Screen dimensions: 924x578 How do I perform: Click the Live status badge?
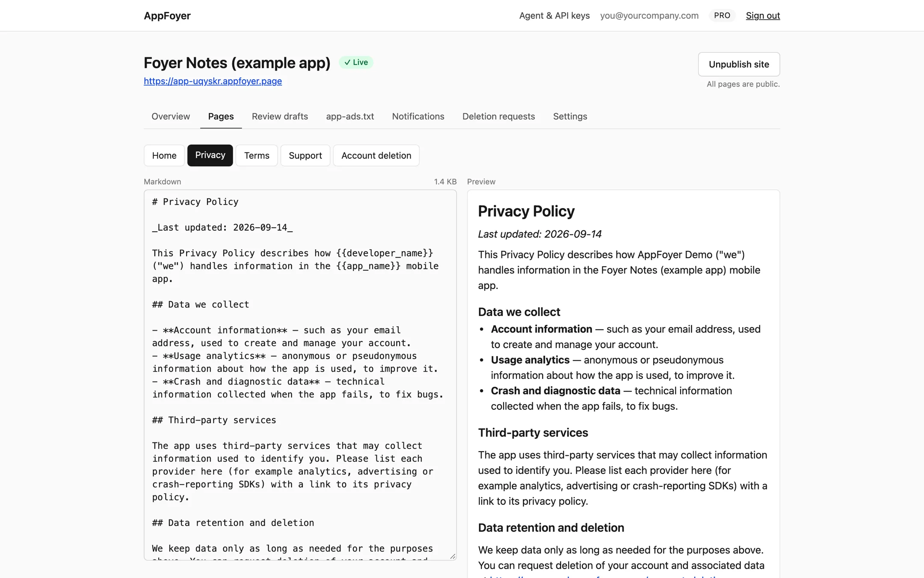tap(356, 63)
